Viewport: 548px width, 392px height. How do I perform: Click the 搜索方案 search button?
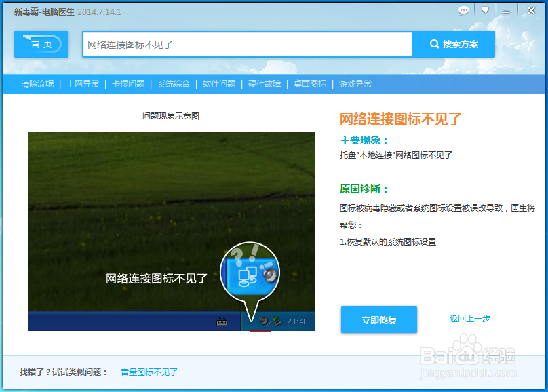tap(454, 44)
